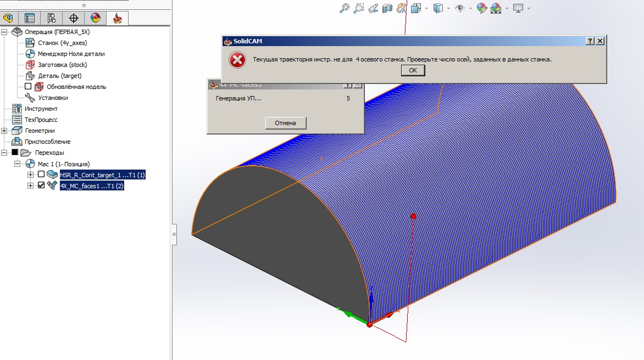Image resolution: width=644 pixels, height=360 pixels.
Task: Click the Display Style cube icon
Action: click(x=438, y=8)
